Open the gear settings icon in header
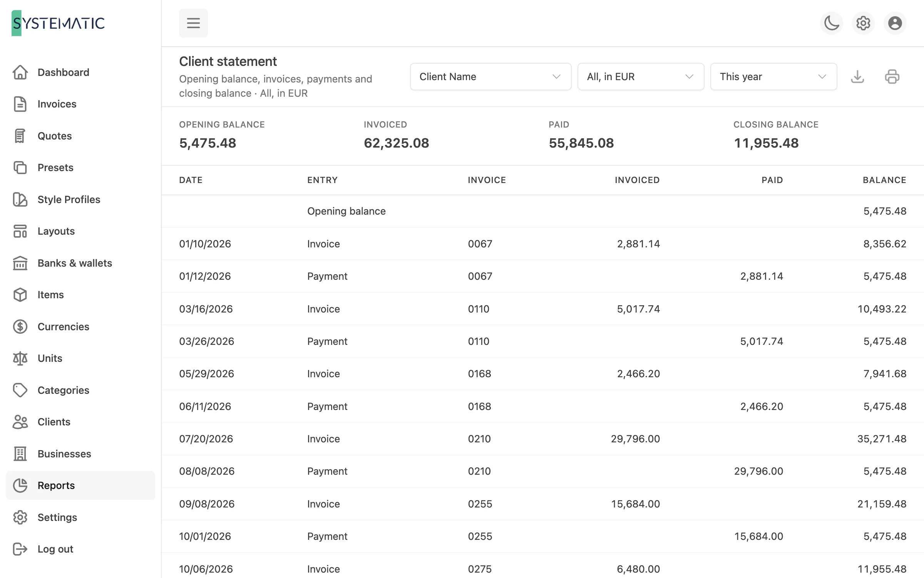 [x=863, y=23]
